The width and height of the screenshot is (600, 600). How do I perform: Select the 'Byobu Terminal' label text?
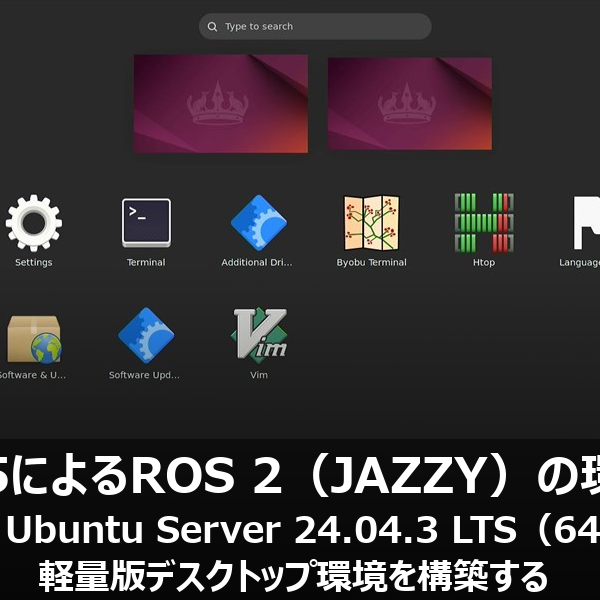[371, 263]
